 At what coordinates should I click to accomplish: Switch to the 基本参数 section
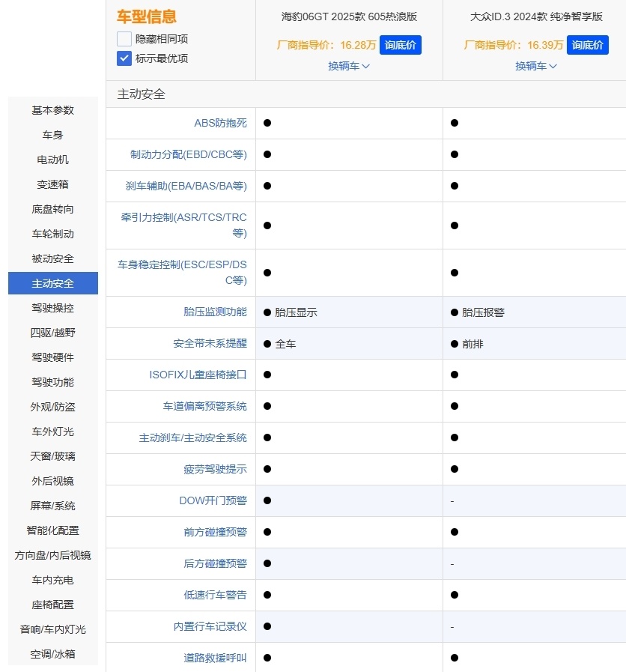(x=52, y=110)
